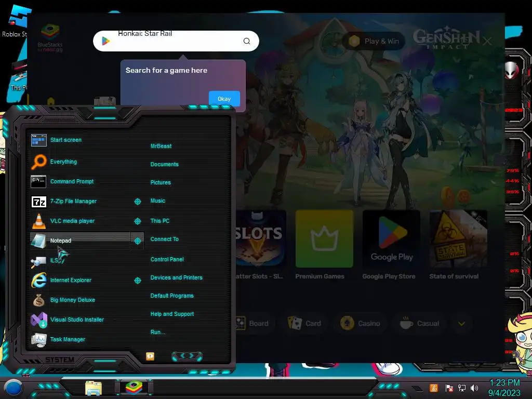Open Devices and Printers

pos(177,277)
